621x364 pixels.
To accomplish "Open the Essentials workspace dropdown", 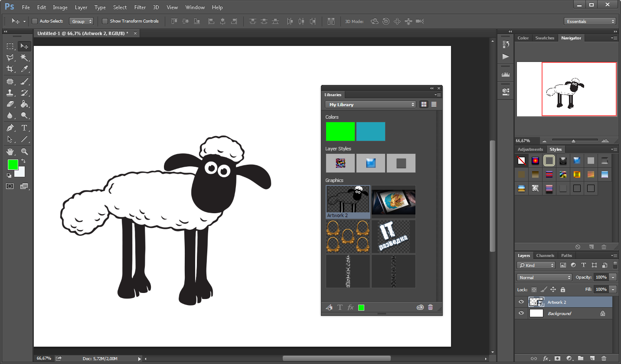I will (590, 21).
